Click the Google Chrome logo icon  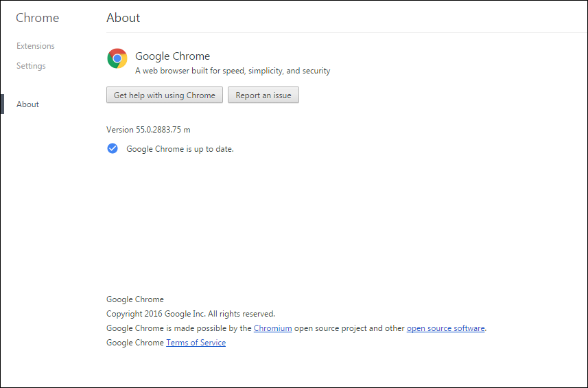click(117, 58)
